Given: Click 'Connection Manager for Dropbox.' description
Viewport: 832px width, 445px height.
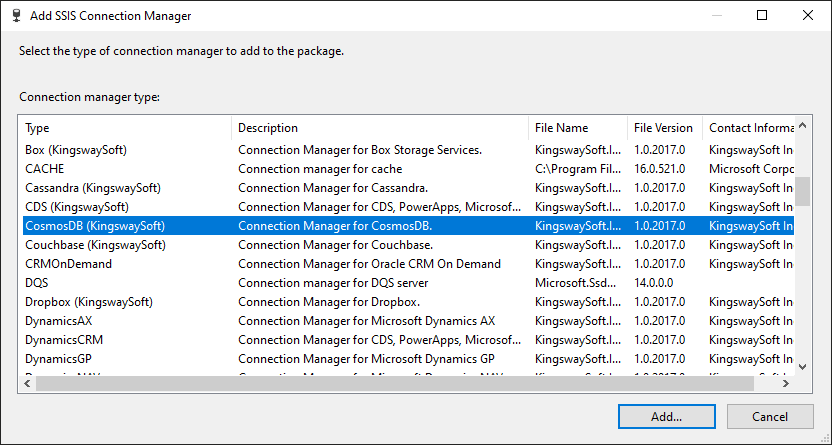Looking at the screenshot, I should [x=329, y=302].
